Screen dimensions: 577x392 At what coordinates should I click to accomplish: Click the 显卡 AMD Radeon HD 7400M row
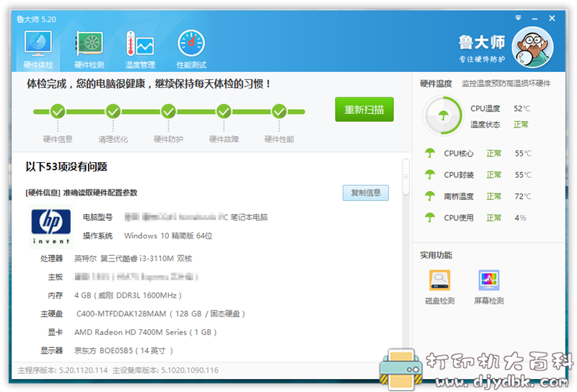[132, 332]
